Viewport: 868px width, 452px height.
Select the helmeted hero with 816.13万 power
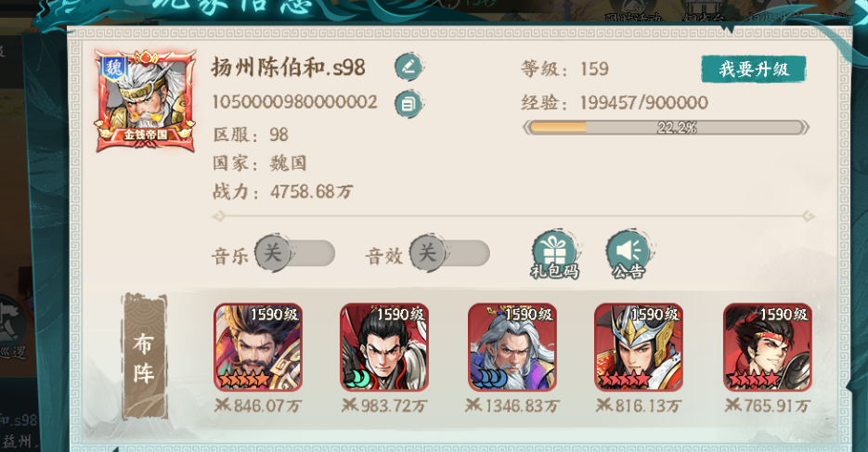639,347
